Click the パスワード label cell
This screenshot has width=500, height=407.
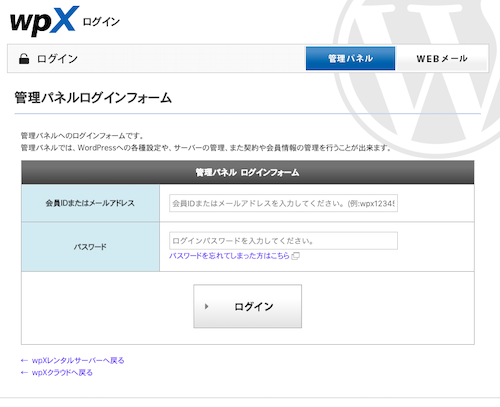[90, 247]
